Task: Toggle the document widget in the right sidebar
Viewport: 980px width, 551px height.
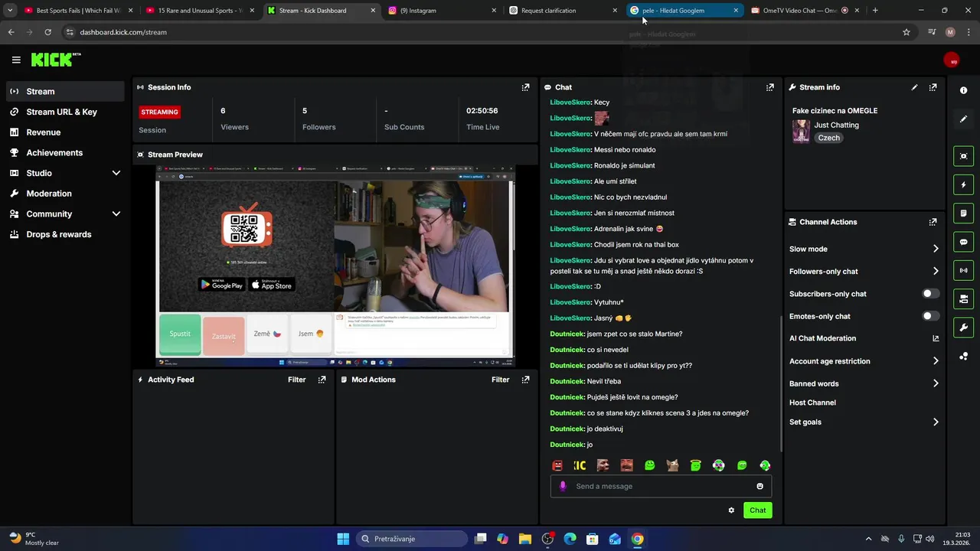Action: pyautogui.click(x=963, y=213)
